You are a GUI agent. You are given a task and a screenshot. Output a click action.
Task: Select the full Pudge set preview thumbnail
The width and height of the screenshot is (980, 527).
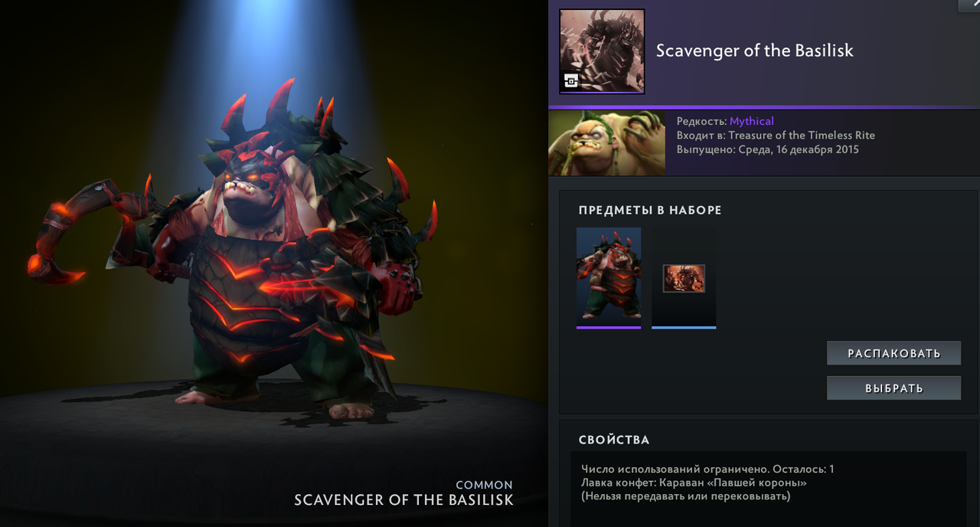coord(609,277)
